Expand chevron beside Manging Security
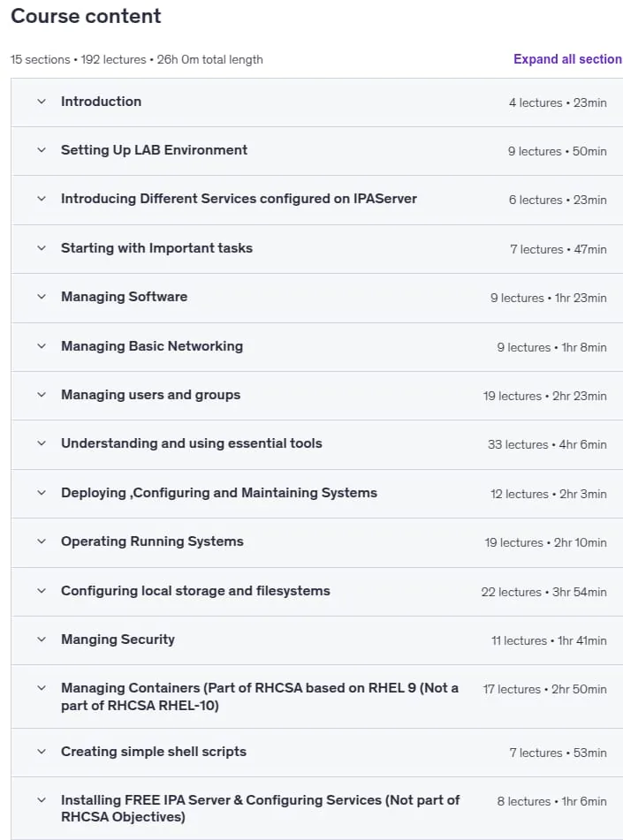 pyautogui.click(x=42, y=639)
